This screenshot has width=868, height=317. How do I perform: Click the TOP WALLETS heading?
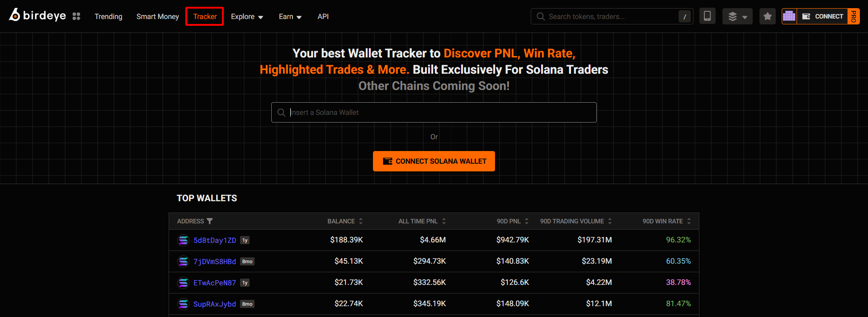tap(207, 198)
